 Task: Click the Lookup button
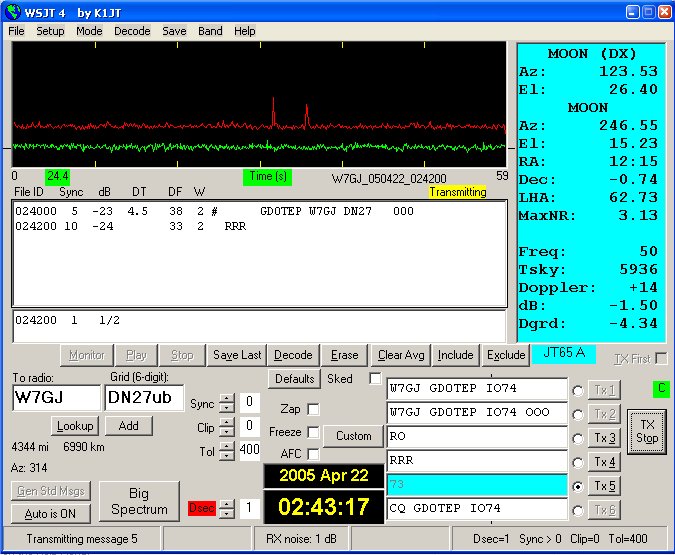[74, 426]
